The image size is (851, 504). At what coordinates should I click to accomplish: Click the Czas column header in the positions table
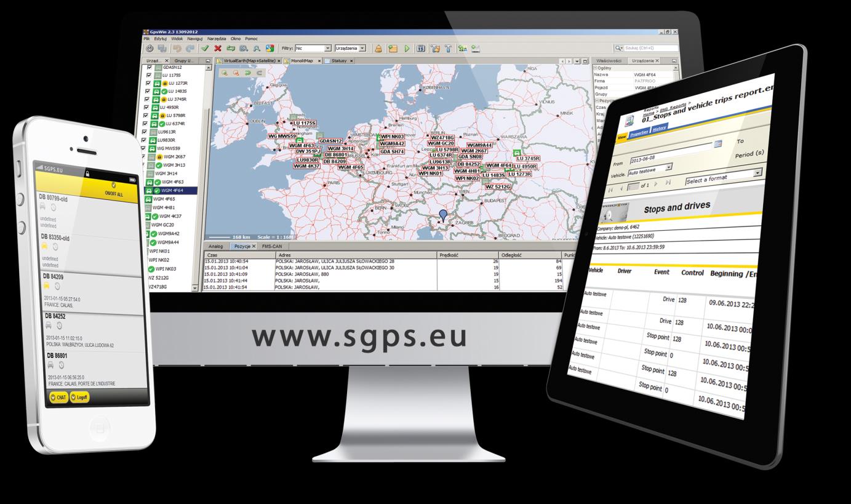pyautogui.click(x=239, y=254)
